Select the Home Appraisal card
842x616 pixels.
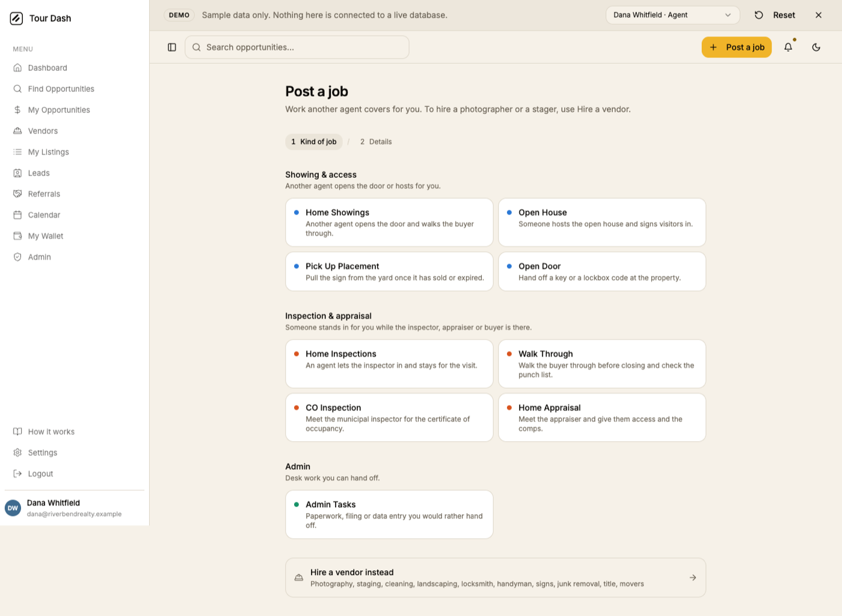[602, 418]
